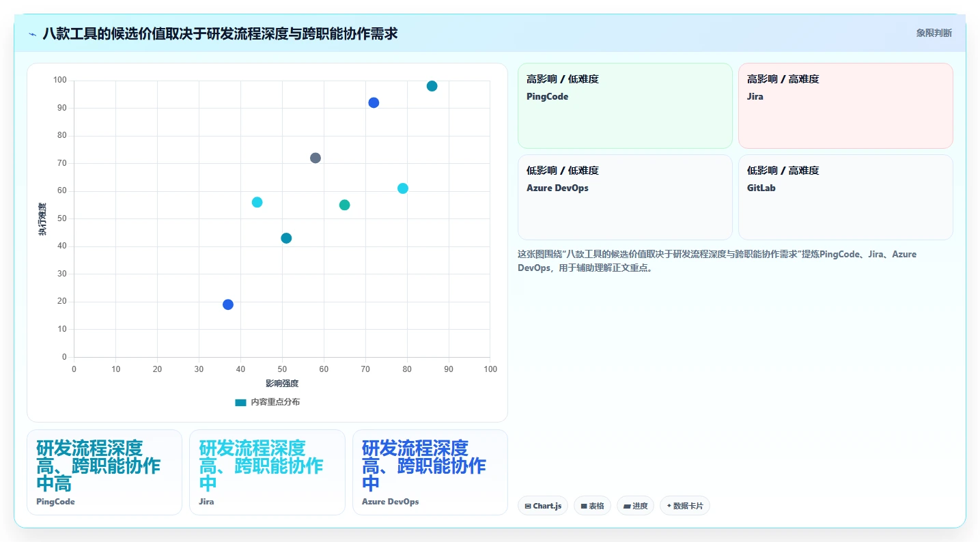Click the 表格 tag
This screenshot has width=980, height=542.
592,506
